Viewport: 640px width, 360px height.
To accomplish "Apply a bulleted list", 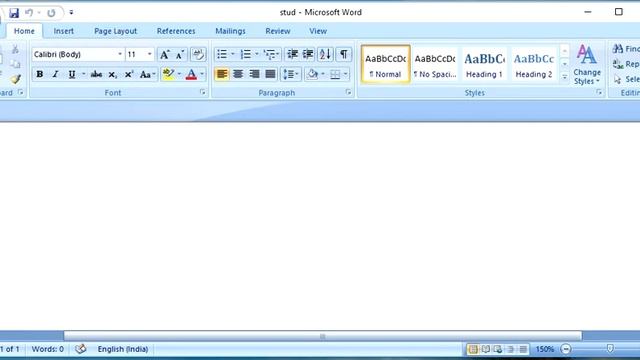I will pos(222,54).
